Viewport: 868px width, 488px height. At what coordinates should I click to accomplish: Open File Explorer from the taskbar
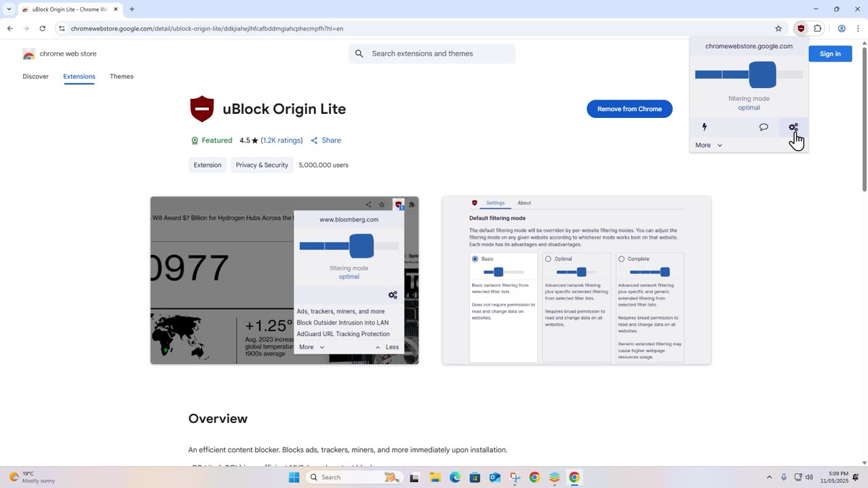435,477
